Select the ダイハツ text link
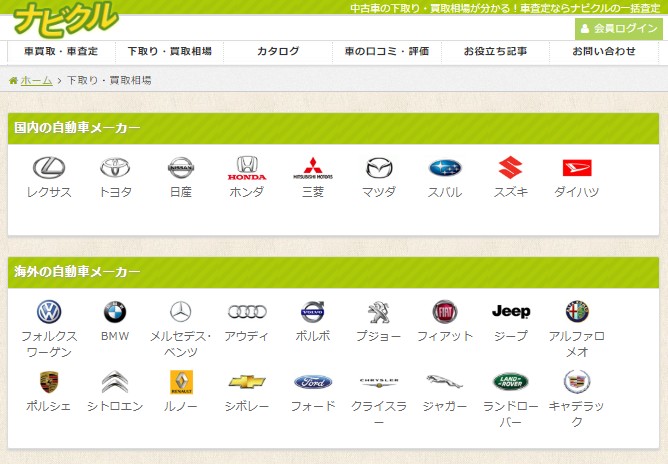This screenshot has width=668, height=464. [577, 192]
